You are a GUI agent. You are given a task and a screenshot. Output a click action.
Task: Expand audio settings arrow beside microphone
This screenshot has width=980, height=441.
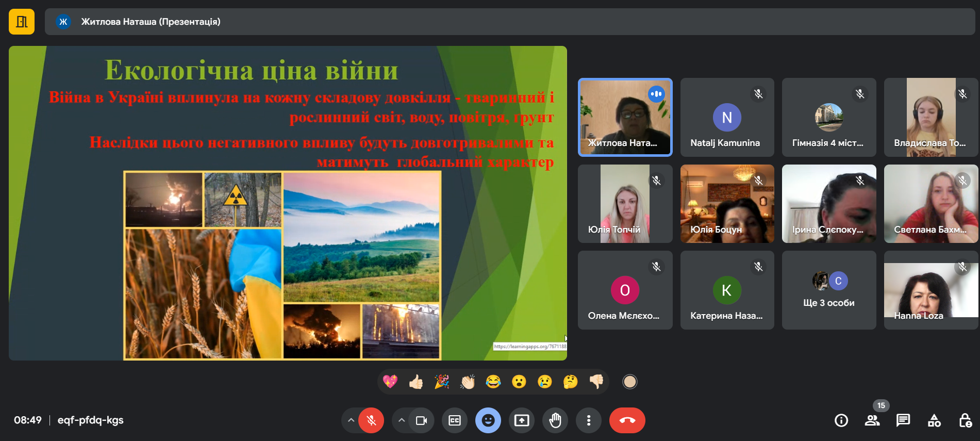[x=351, y=420]
